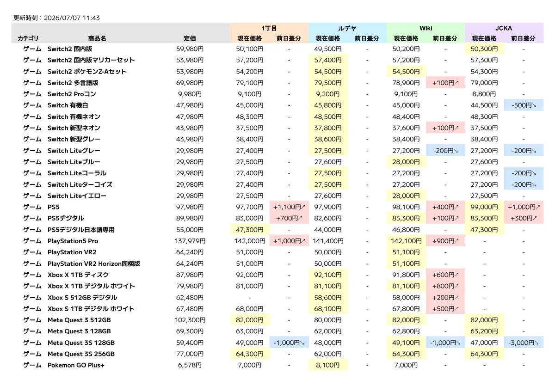Screen dimensions: 555x392
Task: Click product name Meta Quest 3 512GB
Action: click(x=79, y=320)
